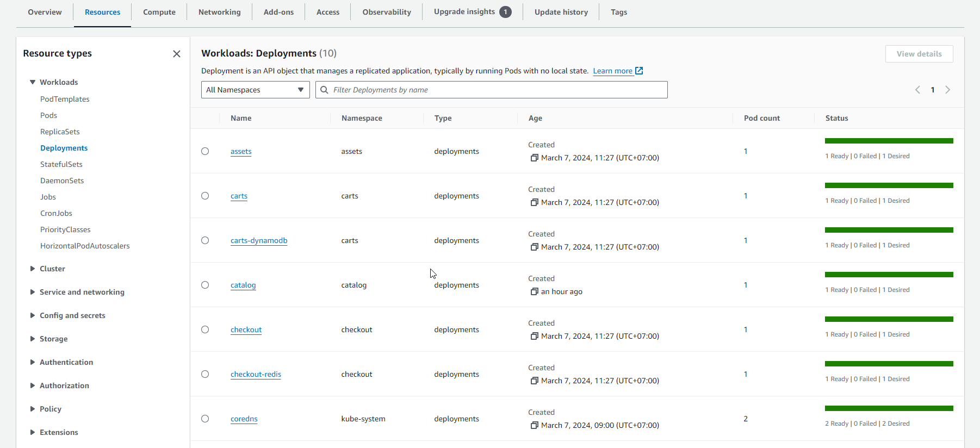Select the coredns deployment radio button
This screenshot has height=448, width=980.
tap(205, 419)
